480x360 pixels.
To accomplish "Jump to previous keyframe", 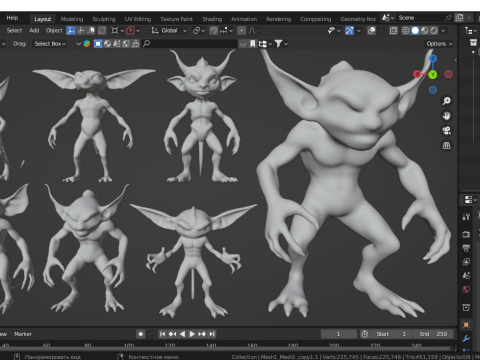I will [x=172, y=334].
